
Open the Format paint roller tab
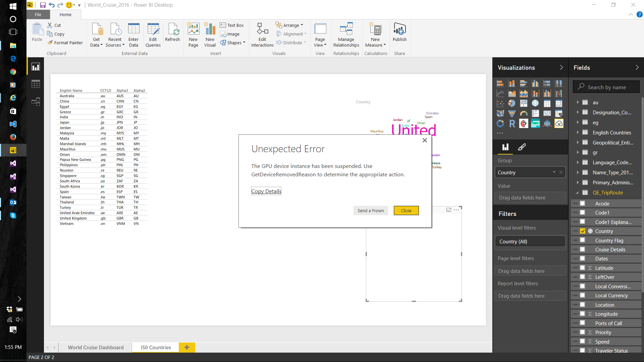coord(522,147)
